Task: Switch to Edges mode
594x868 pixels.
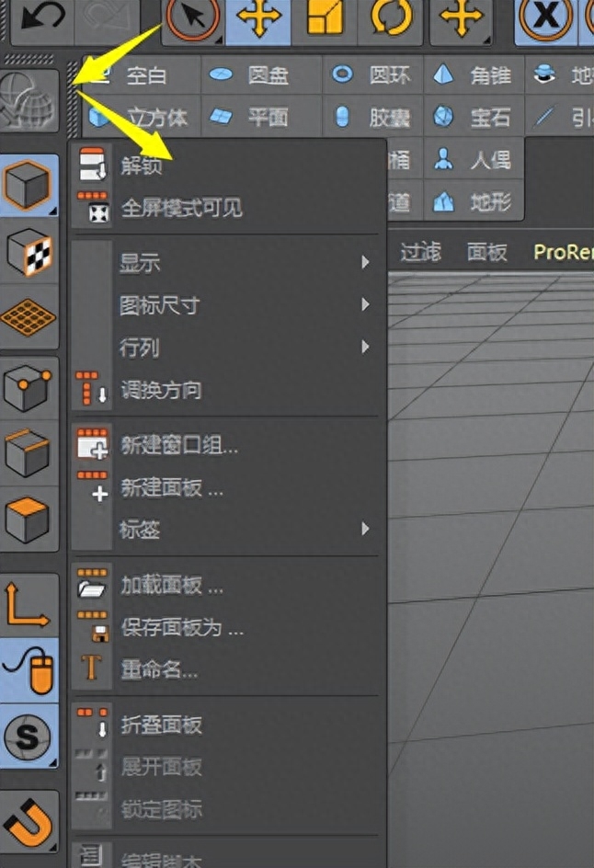Action: 29,453
